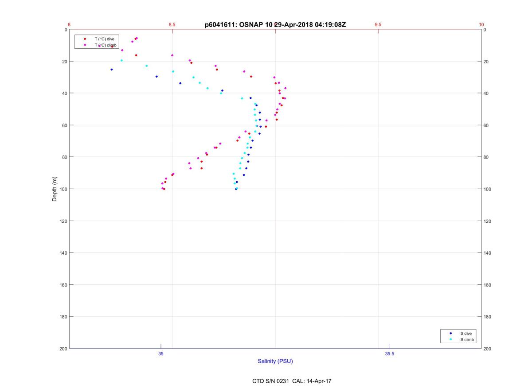Click the 'Depth (m)' axis label
Image resolution: width=532 pixels, height=392 pixels.
55,189
